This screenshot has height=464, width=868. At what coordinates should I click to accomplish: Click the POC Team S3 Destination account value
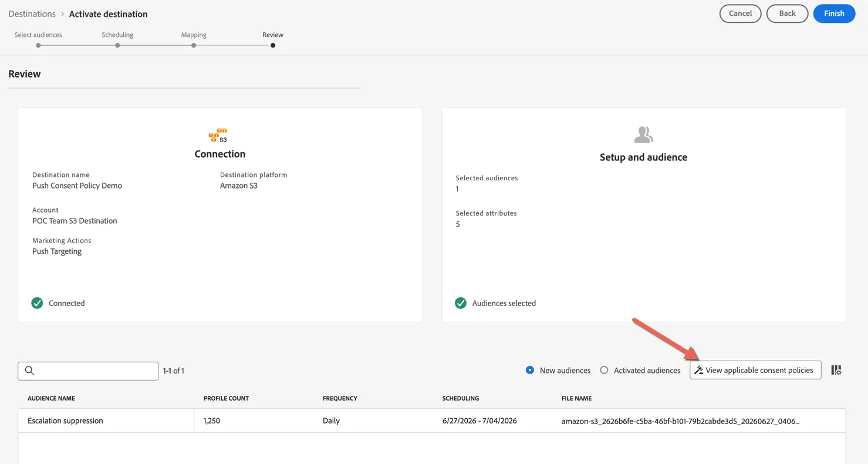(75, 221)
